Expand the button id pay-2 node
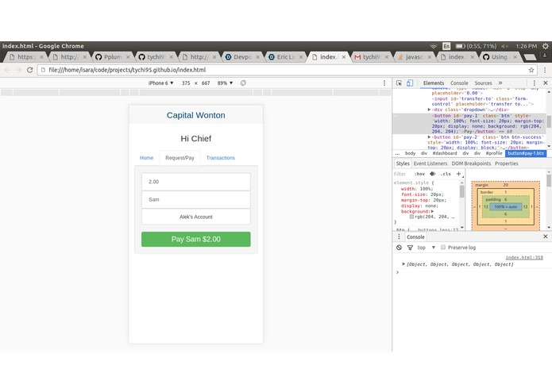Viewport: 552px width, 392px height. point(429,137)
